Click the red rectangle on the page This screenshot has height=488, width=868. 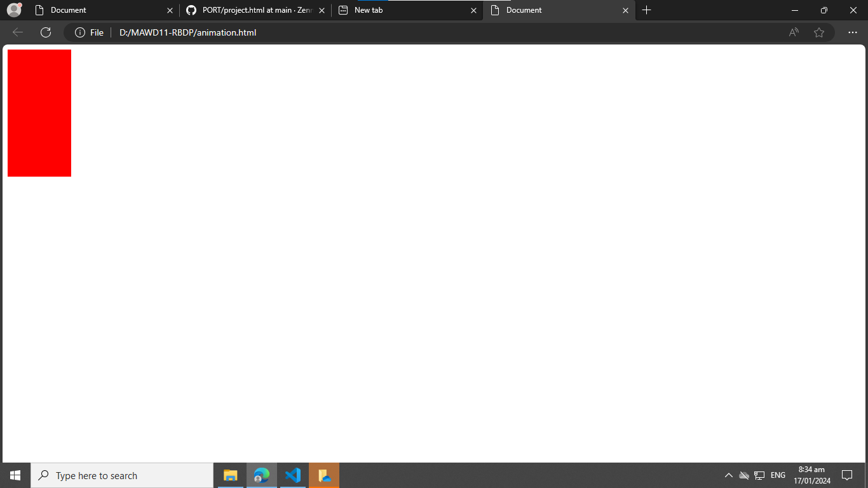39,113
